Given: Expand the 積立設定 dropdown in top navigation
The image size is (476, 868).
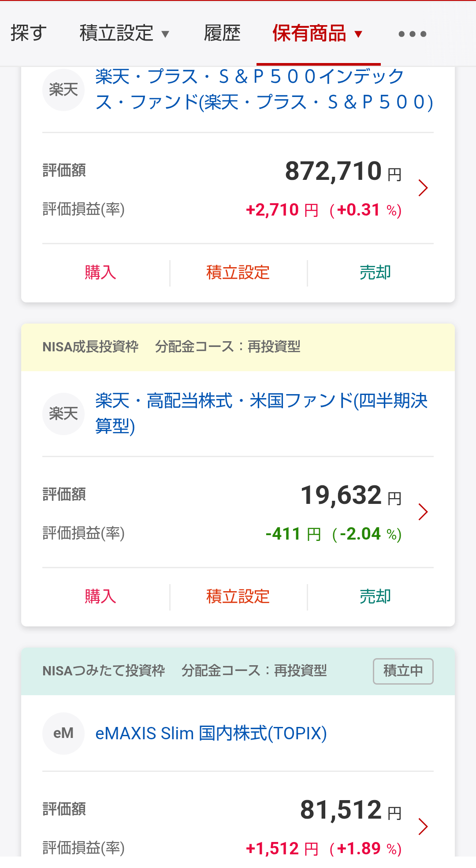Looking at the screenshot, I should point(124,34).
